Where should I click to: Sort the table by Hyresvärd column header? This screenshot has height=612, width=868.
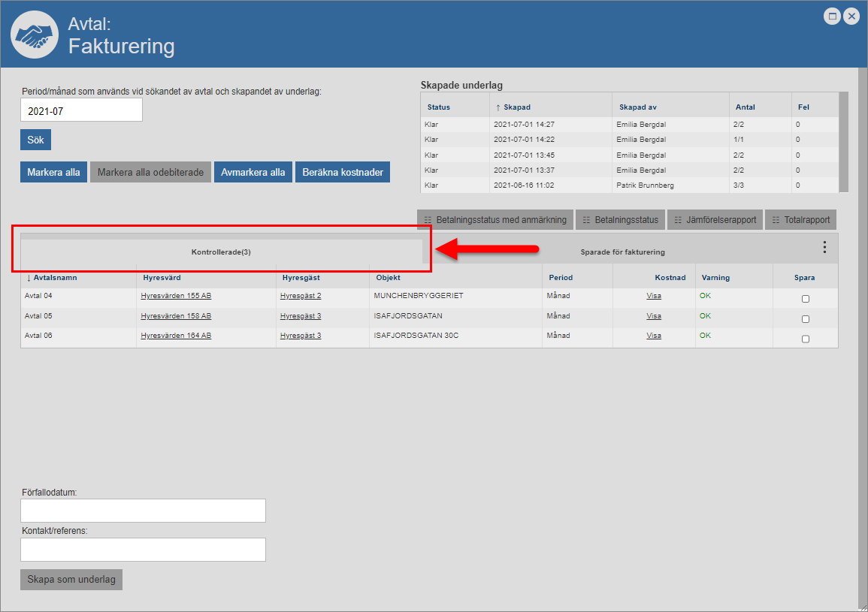[x=162, y=278]
